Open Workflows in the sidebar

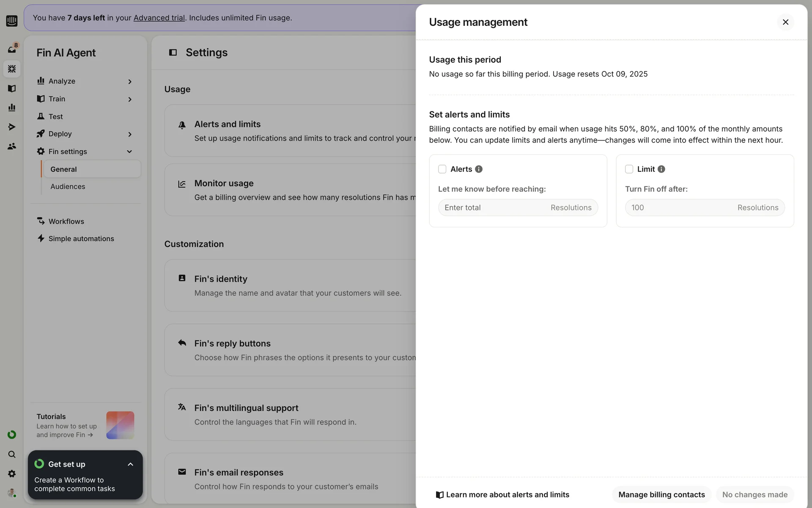(x=66, y=221)
